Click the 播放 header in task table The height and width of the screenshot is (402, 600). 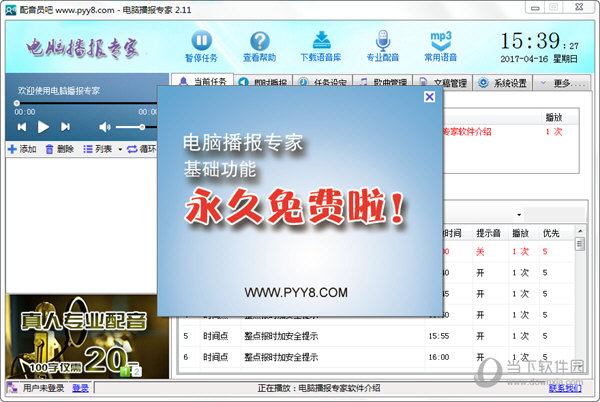[x=520, y=233]
